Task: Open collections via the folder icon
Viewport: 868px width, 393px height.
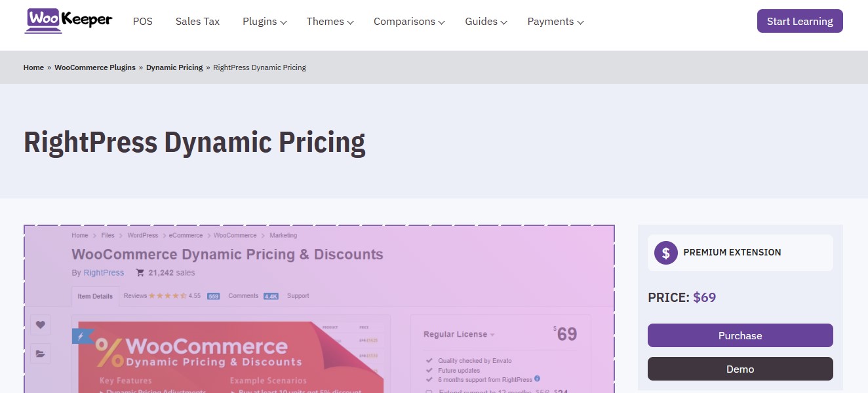Action: (40, 354)
